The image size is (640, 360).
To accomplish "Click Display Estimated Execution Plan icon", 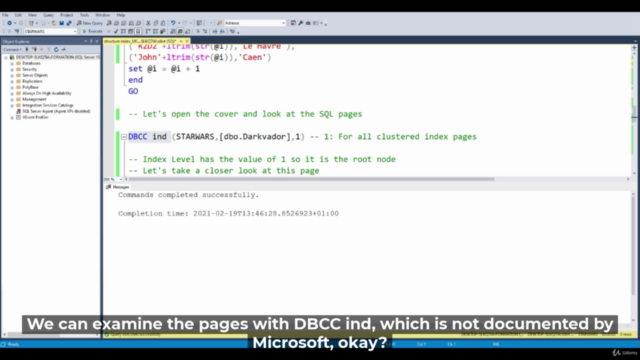I will click(123, 31).
